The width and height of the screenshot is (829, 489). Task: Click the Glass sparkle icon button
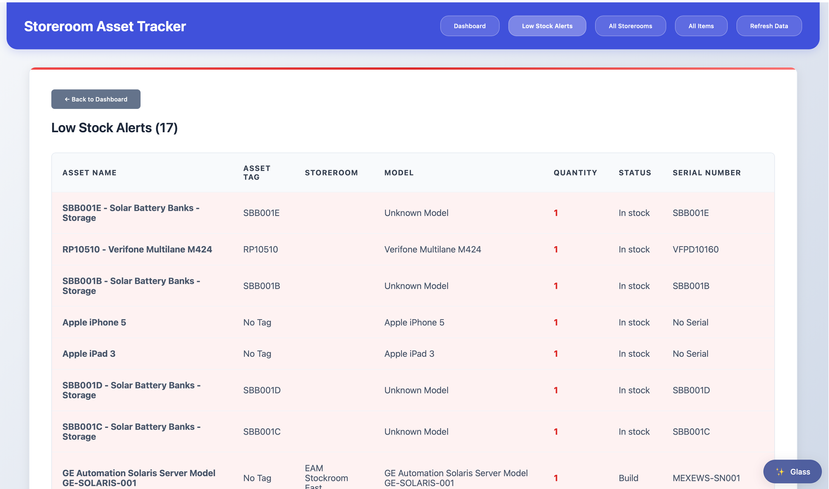tap(792, 471)
